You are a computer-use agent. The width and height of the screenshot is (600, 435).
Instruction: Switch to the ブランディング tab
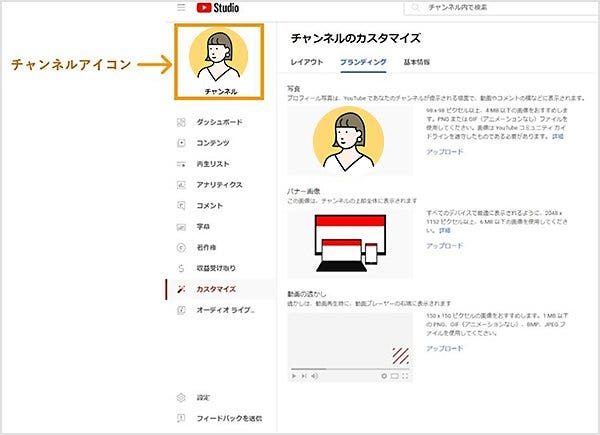click(363, 62)
